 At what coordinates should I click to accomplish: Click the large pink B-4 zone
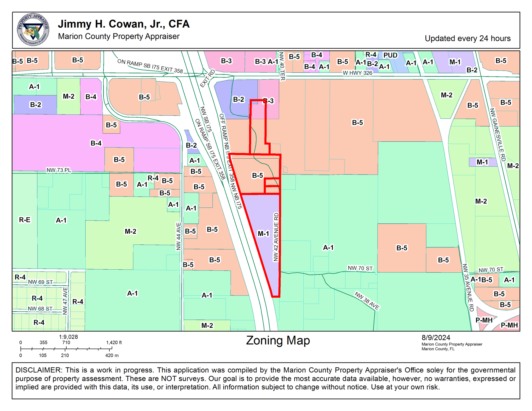tap(96, 143)
